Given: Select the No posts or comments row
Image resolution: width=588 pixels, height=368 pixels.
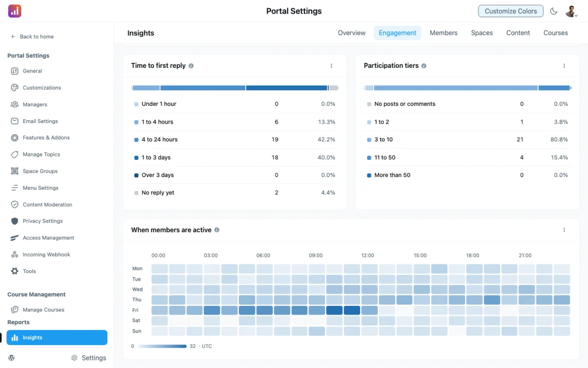Looking at the screenshot, I should coord(467,104).
